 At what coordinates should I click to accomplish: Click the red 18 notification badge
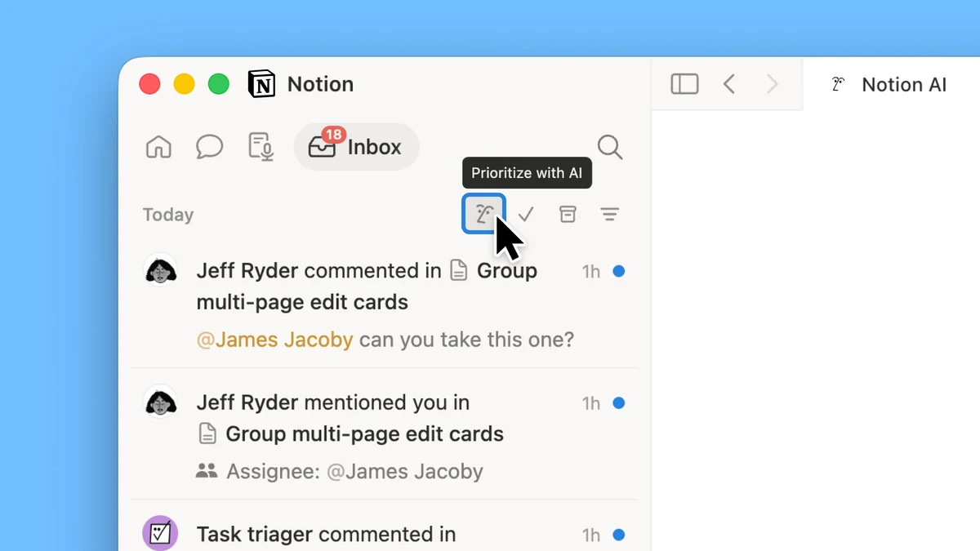[x=333, y=135]
